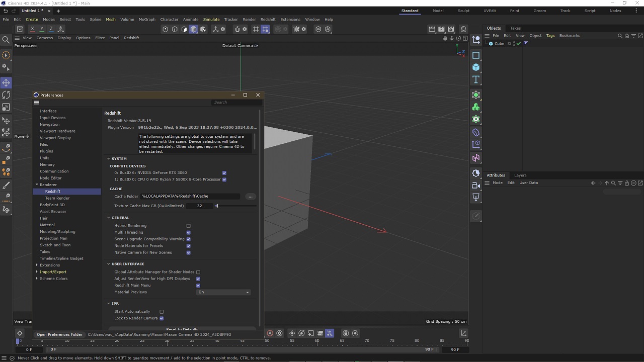Open the Simulate menu
The height and width of the screenshot is (362, 644).
click(211, 19)
